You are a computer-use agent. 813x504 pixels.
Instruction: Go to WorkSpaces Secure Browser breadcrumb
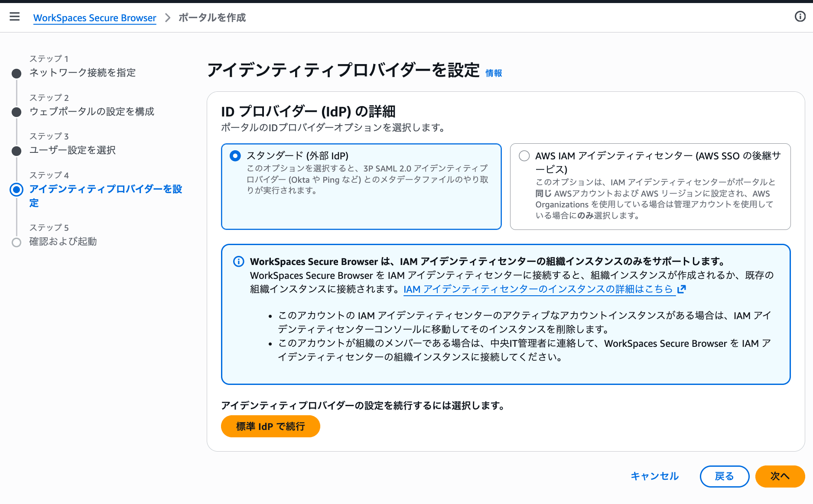(x=94, y=18)
